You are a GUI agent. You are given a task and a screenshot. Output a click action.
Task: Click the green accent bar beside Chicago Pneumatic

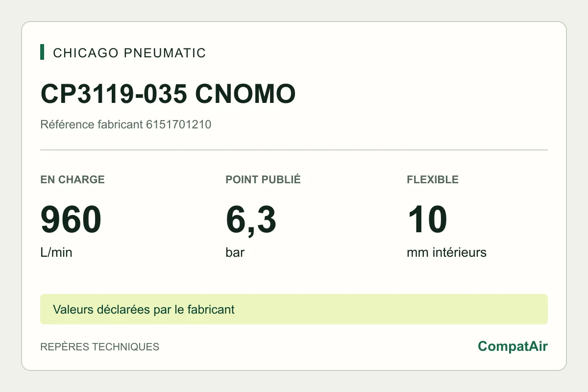pyautogui.click(x=42, y=52)
